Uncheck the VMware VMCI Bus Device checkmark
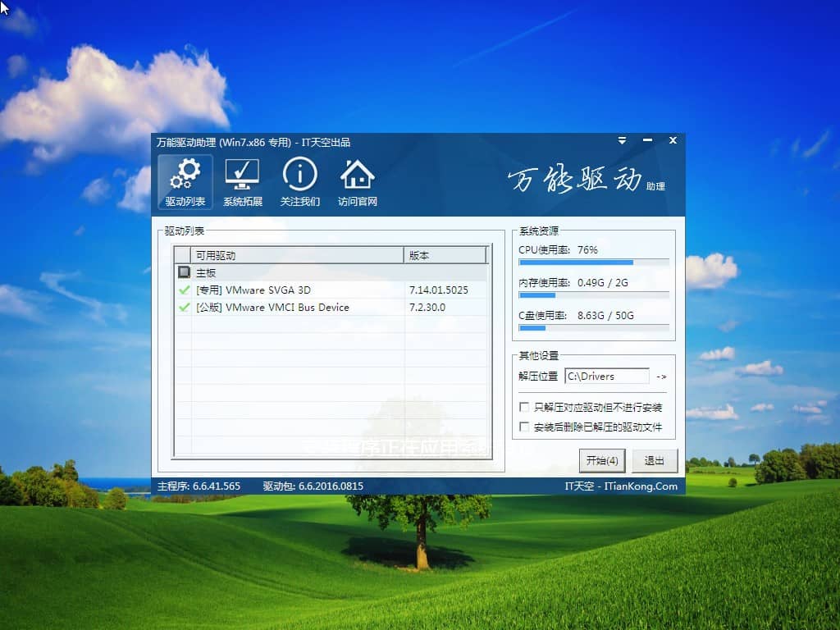The image size is (840, 630). pyautogui.click(x=185, y=307)
